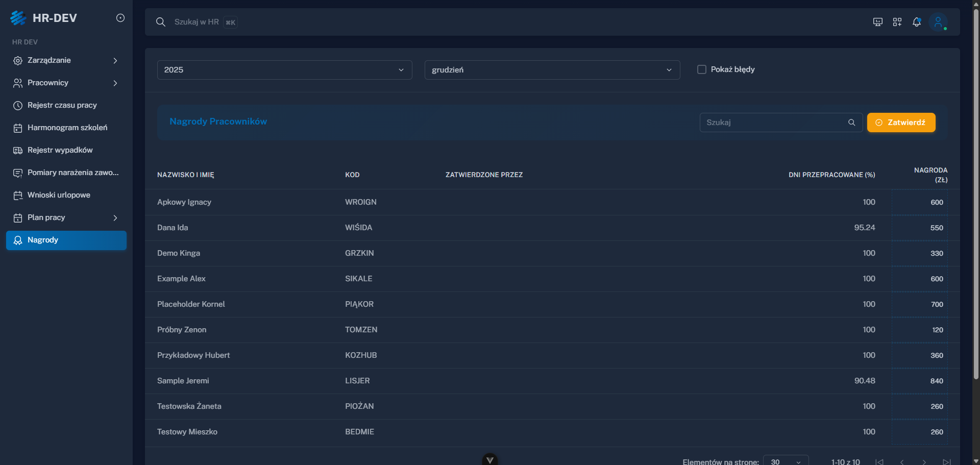Open the monitor dashboard icon in the header

(x=877, y=21)
